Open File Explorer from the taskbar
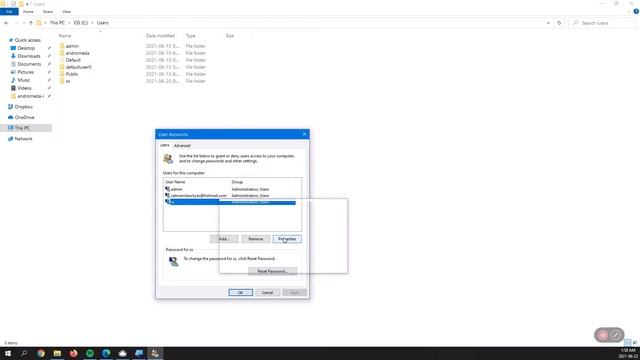640x360 pixels. (57, 353)
